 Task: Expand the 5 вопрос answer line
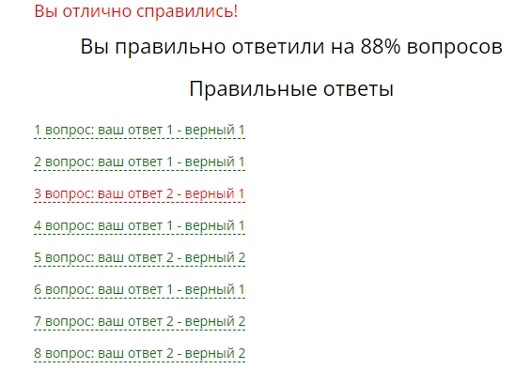click(x=139, y=258)
